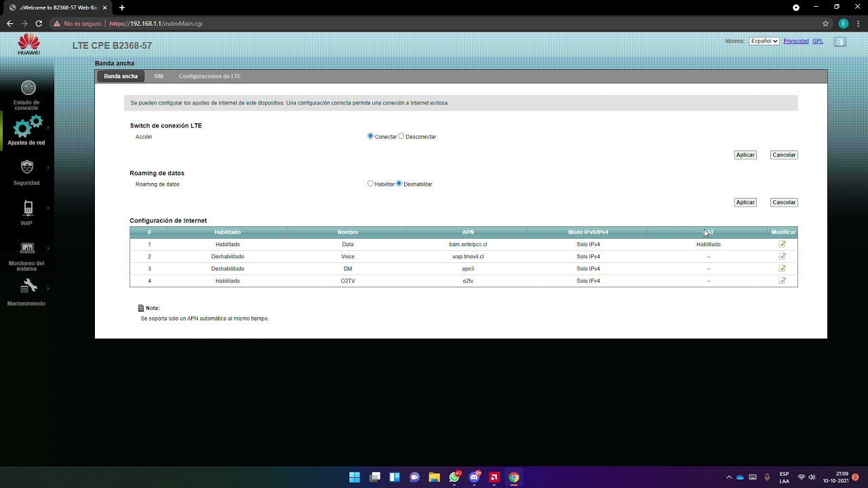Expand Mantenimiento submenu arrow
The height and width of the screenshot is (488, 868).
coord(48,288)
